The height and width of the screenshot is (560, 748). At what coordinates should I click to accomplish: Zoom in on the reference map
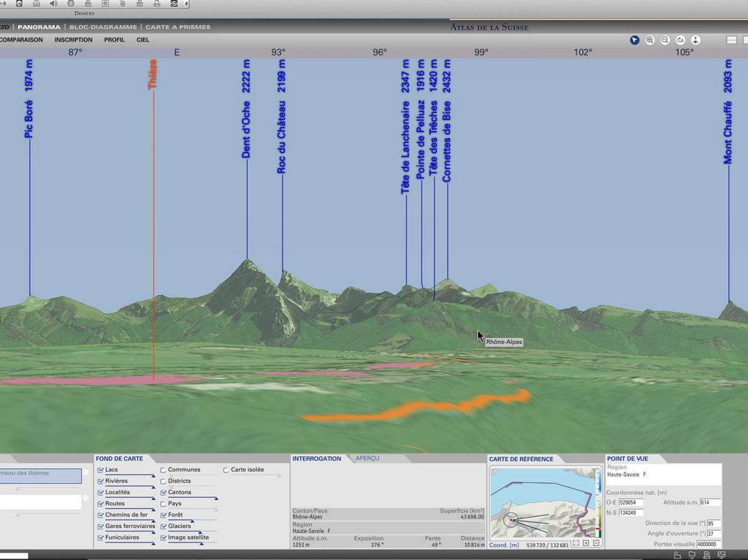pos(586,543)
